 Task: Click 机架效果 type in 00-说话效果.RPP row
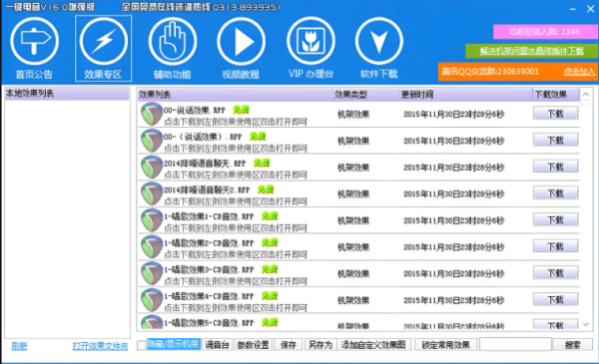pos(353,114)
